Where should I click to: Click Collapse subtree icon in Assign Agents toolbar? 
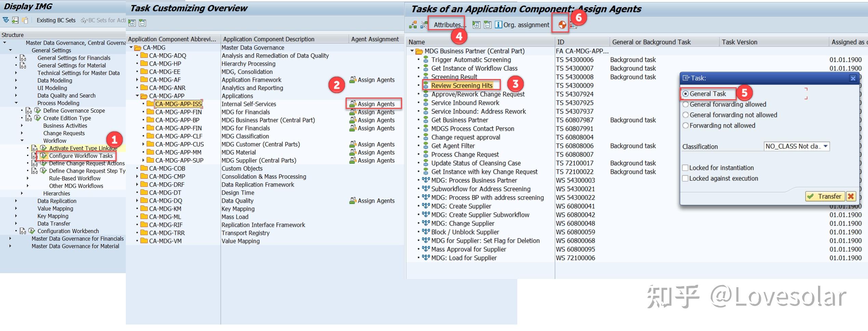coord(488,25)
